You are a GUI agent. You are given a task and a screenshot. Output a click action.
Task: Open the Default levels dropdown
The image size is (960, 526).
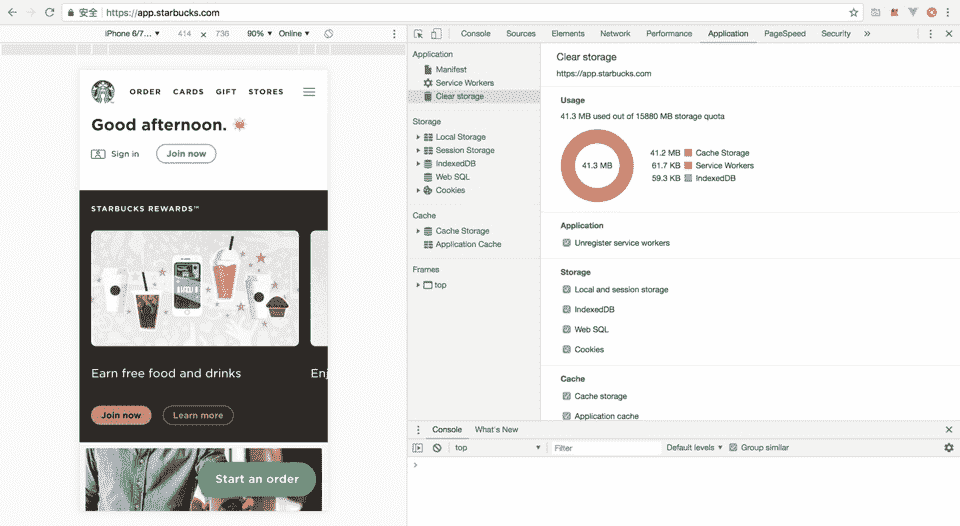[694, 448]
